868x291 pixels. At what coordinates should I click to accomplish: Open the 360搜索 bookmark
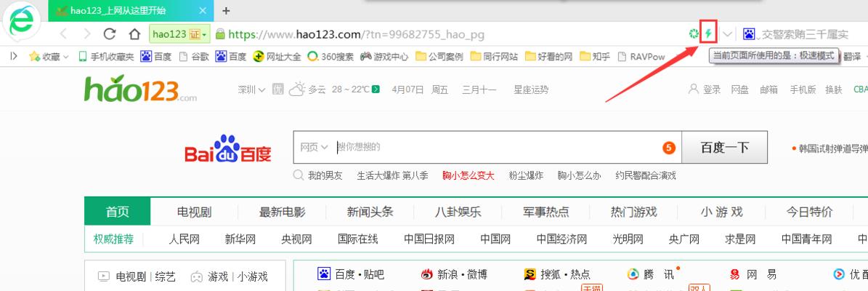(330, 56)
